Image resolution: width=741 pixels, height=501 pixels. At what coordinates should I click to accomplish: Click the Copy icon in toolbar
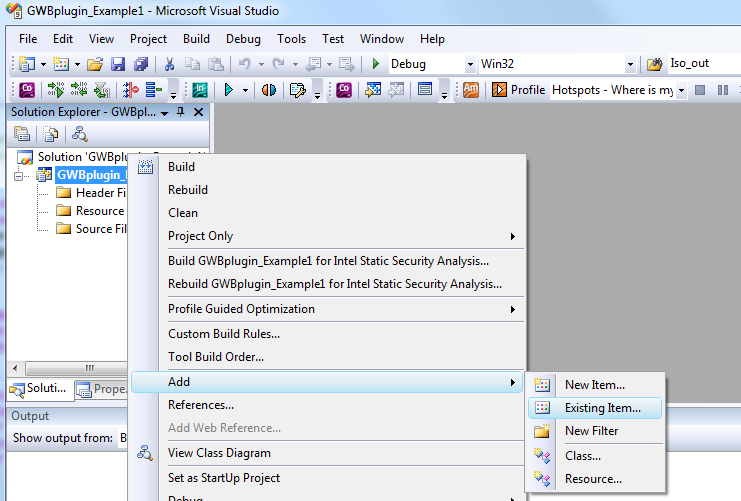coord(192,64)
